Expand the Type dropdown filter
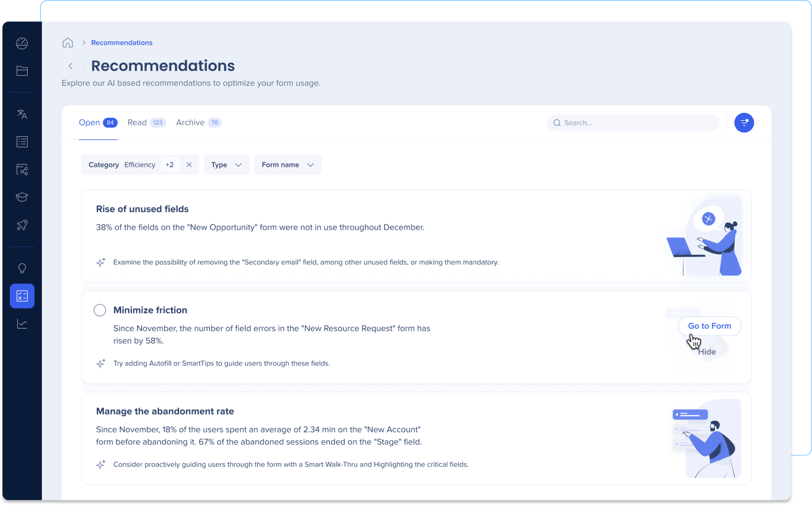Image resolution: width=812 pixels, height=505 pixels. 227,165
